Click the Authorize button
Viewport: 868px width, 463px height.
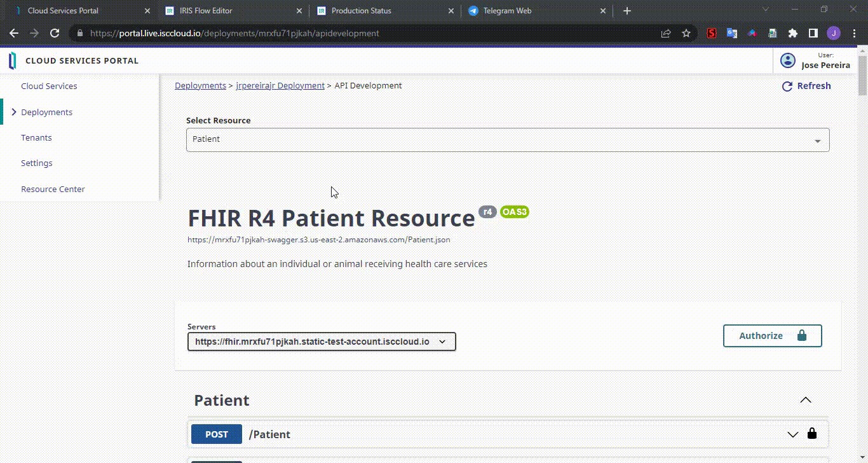pos(772,336)
